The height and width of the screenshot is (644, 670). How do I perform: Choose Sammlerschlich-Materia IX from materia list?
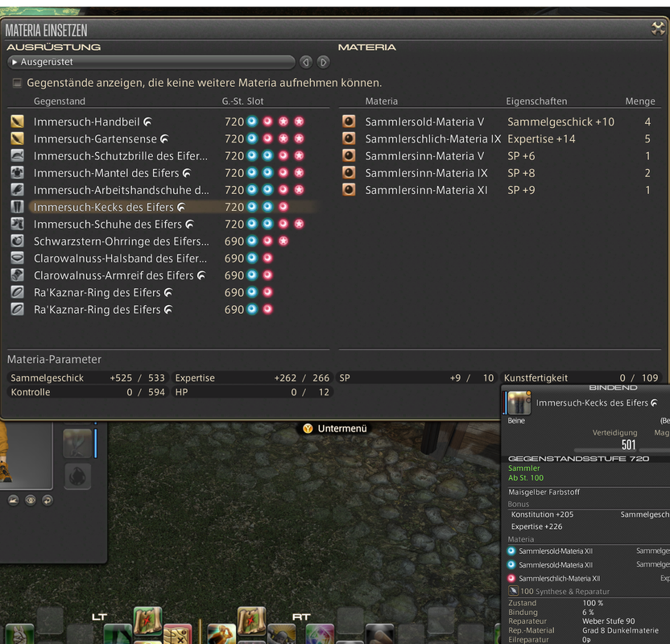pos(500,138)
